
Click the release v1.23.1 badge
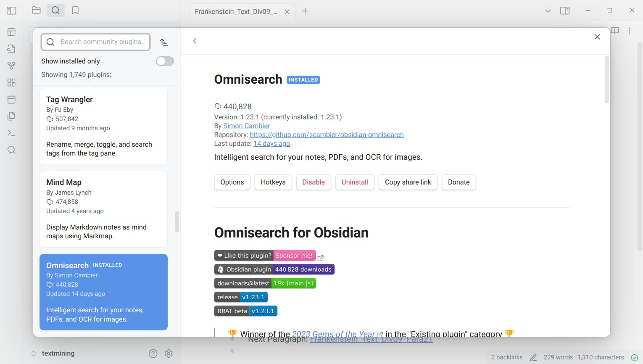(x=241, y=297)
